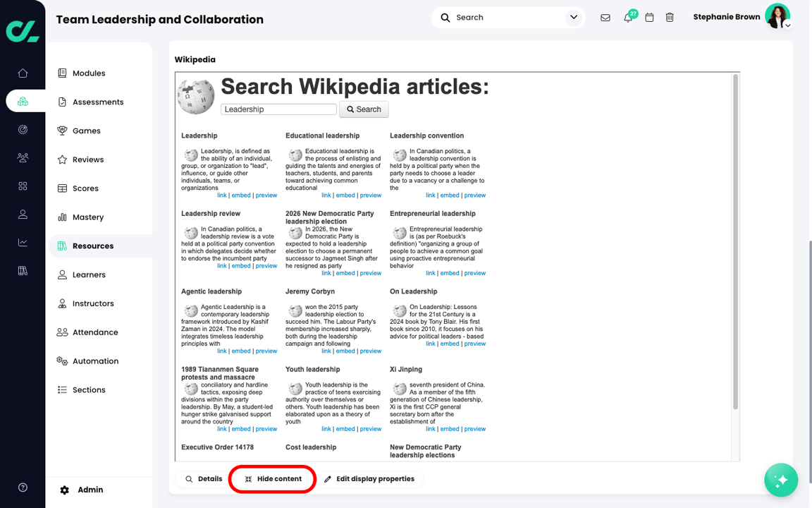Click the community people icon in the sidebar
812x508 pixels.
(x=23, y=157)
